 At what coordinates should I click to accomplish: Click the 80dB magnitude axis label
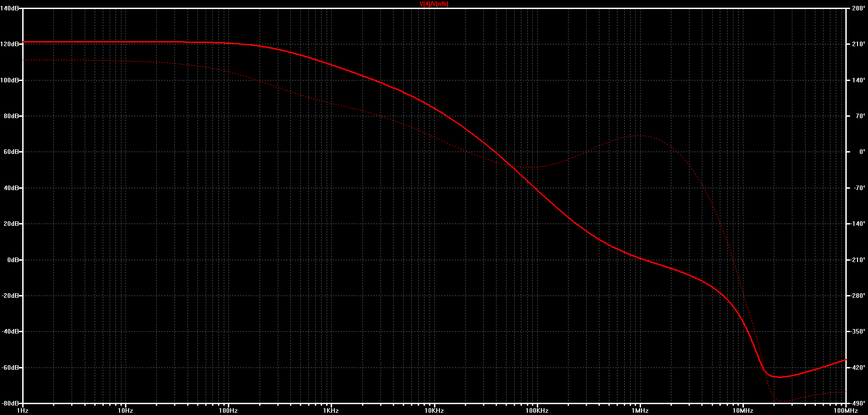11,116
